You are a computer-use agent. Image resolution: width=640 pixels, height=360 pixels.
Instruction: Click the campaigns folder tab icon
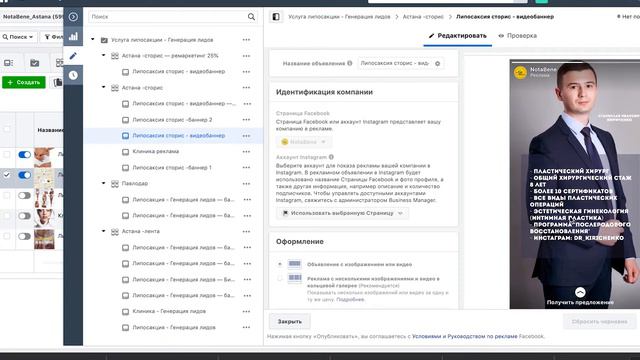[35, 62]
